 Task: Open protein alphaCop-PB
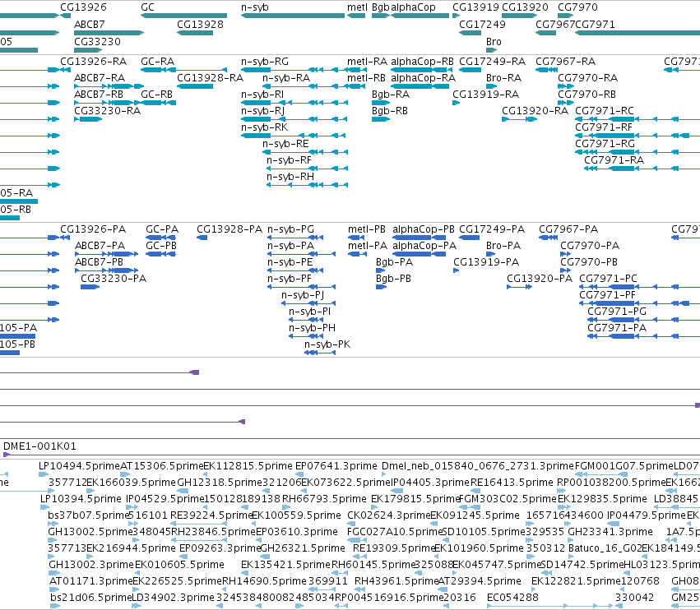pyautogui.click(x=424, y=229)
